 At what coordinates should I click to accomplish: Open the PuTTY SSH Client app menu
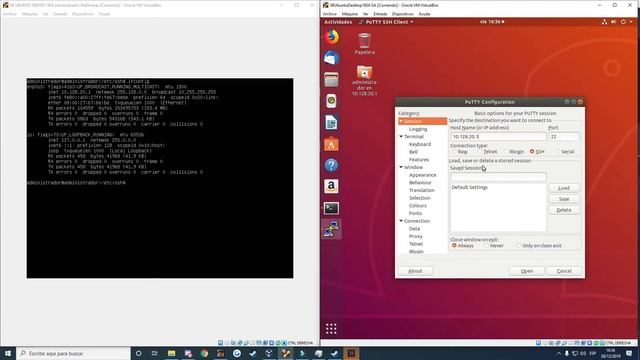click(x=386, y=22)
